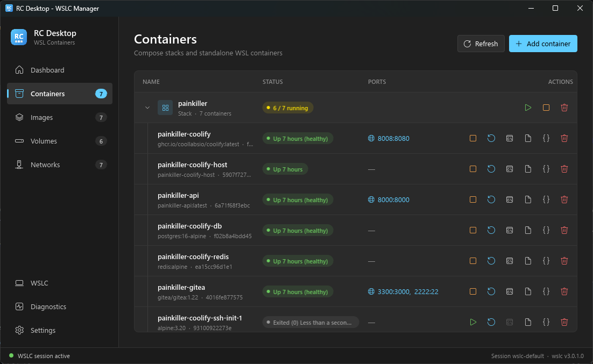
Task: Open terminal for painkiller-coolify-db
Action: (x=510, y=230)
